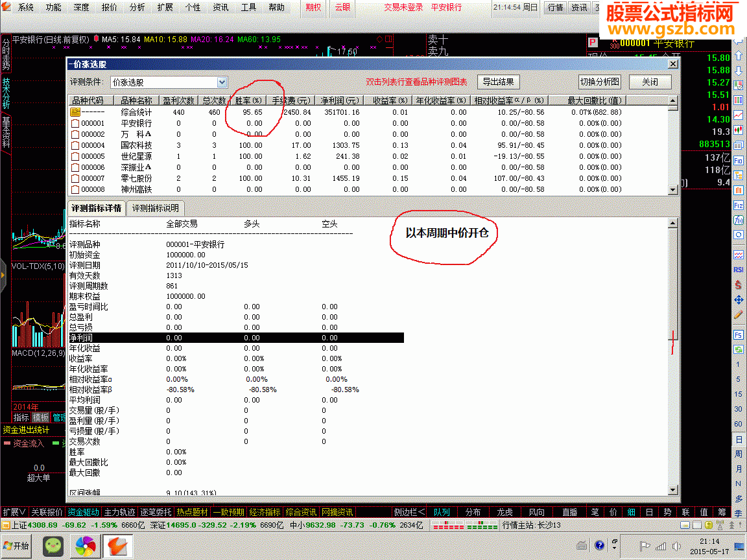Sort results by 胜率(%) column header
The image size is (747, 560).
248,100
